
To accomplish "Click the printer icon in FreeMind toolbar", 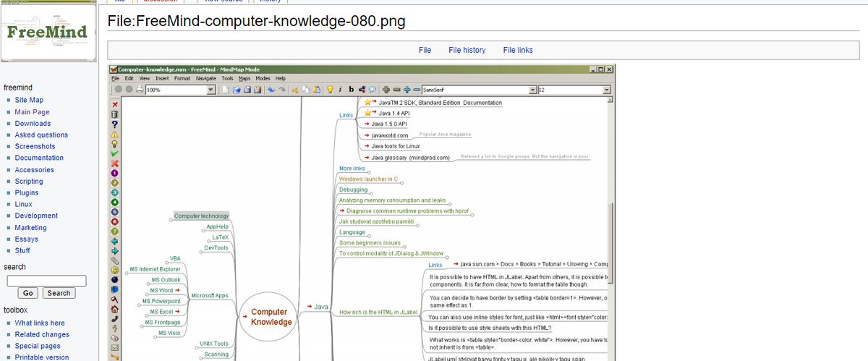I will (x=140, y=90).
